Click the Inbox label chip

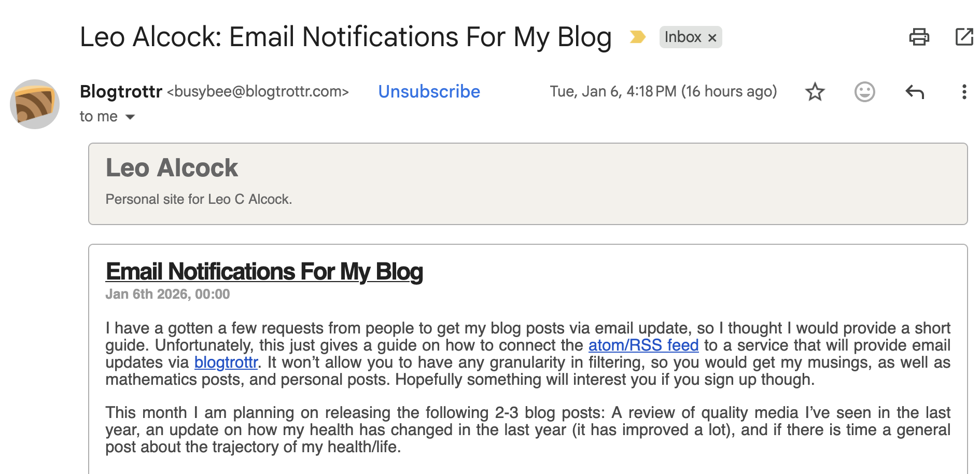[x=682, y=37]
